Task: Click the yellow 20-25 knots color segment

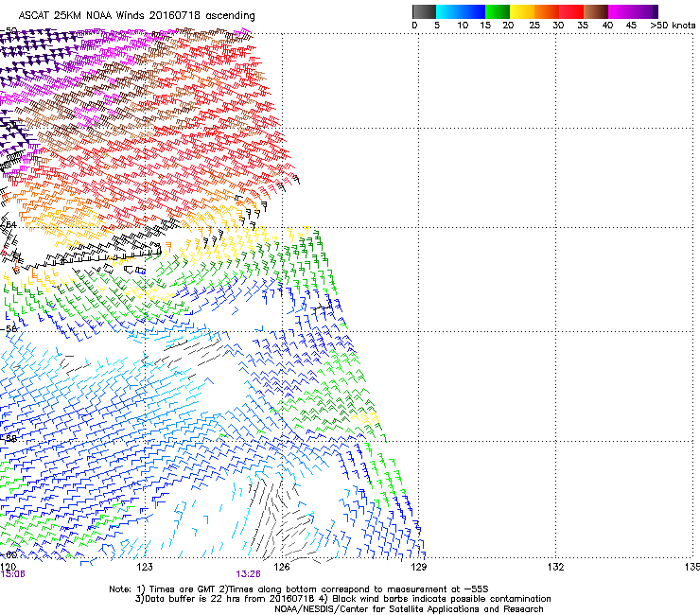Action: pyautogui.click(x=522, y=11)
